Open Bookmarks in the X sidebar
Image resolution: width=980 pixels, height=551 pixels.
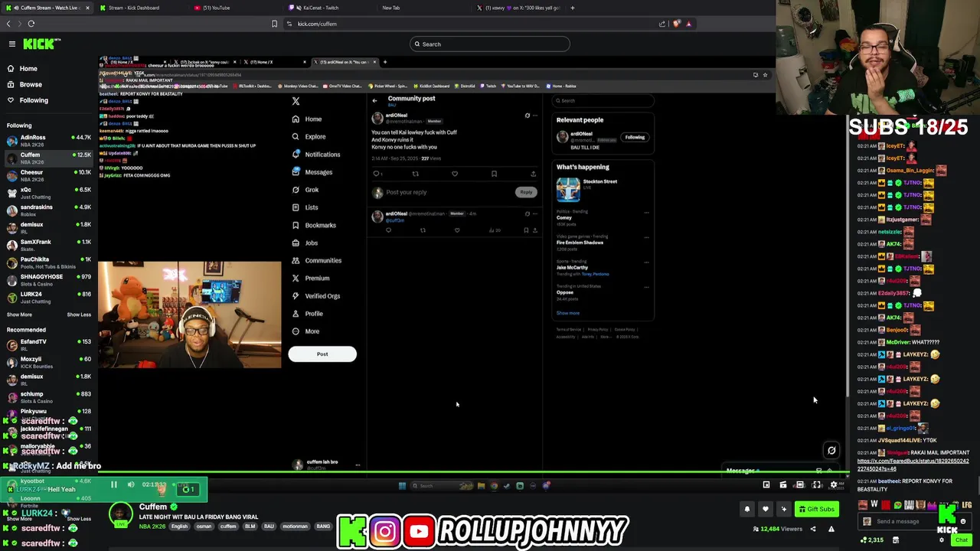click(314, 225)
